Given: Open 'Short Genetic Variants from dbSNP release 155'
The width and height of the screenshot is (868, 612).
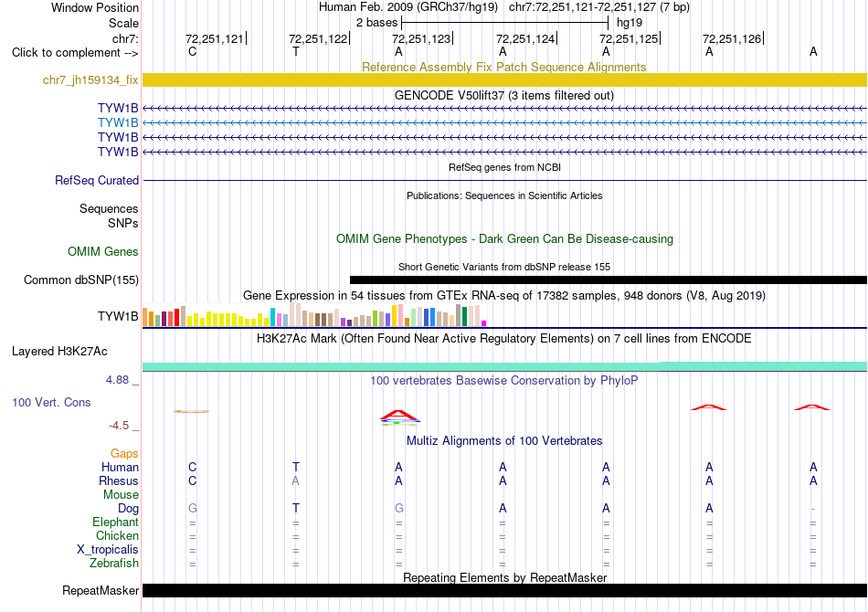Looking at the screenshot, I should pos(503,267).
